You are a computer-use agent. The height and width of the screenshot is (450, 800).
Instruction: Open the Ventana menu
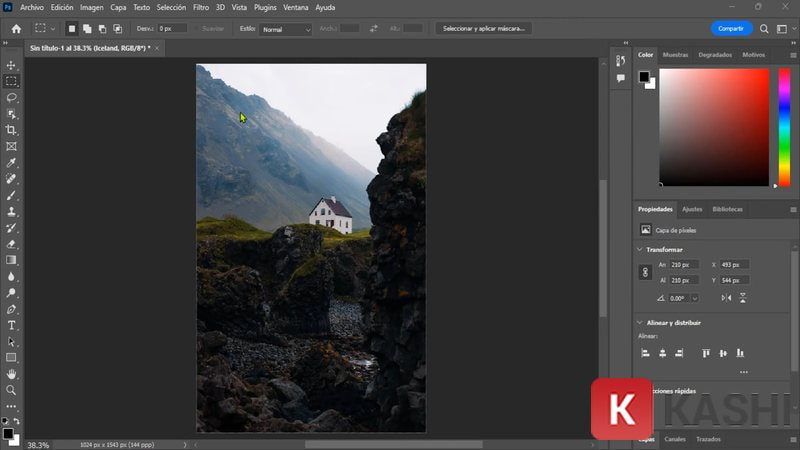[x=296, y=8]
